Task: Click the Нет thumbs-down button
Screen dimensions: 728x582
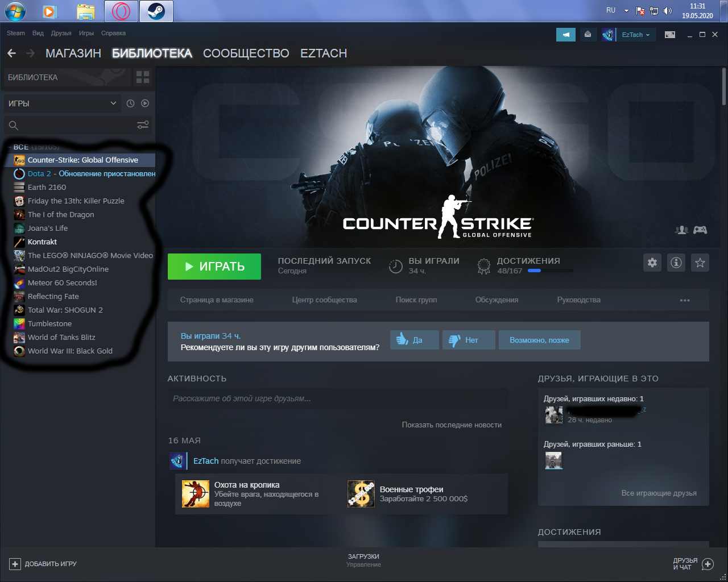Action: [x=469, y=340]
